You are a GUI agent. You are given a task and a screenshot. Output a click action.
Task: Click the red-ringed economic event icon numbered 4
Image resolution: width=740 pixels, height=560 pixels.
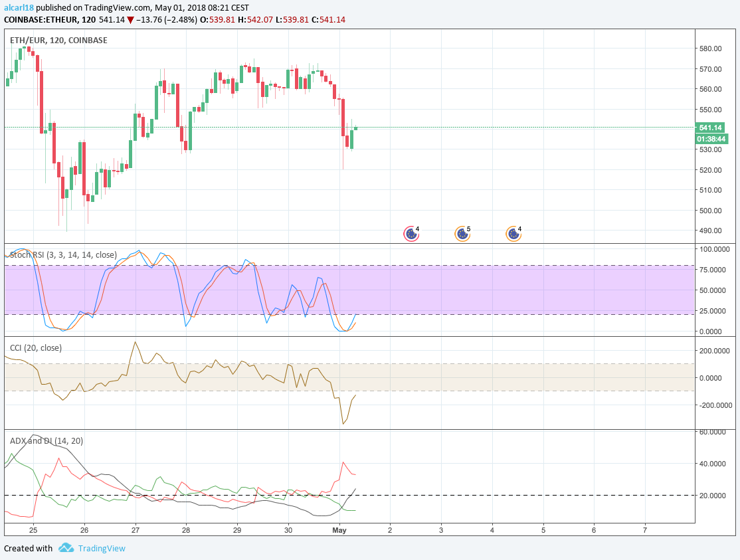tap(412, 234)
